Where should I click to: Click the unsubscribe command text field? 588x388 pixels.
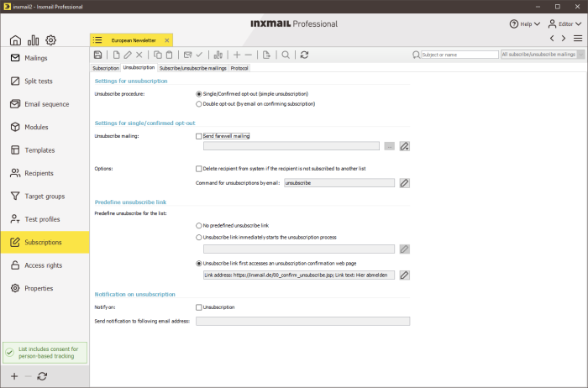pyautogui.click(x=339, y=183)
